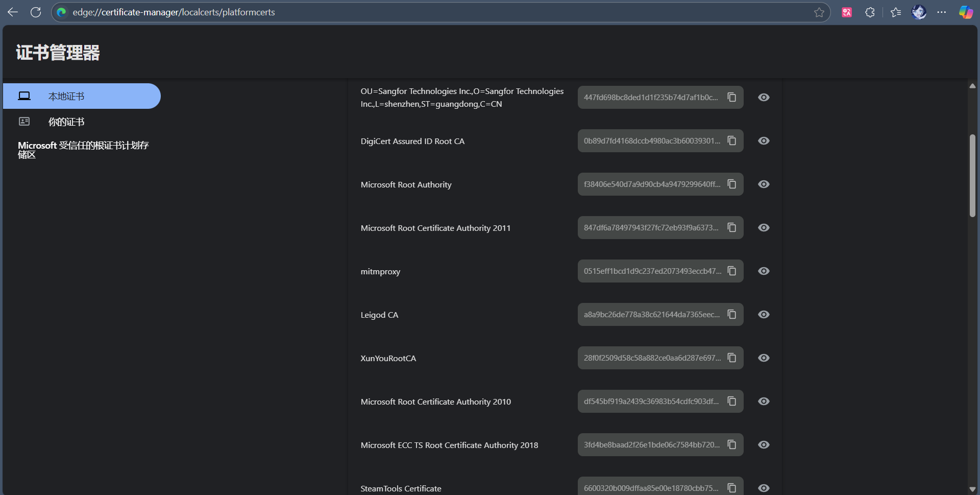The height and width of the screenshot is (495, 980).
Task: Go back to the previous page
Action: pyautogui.click(x=13, y=12)
